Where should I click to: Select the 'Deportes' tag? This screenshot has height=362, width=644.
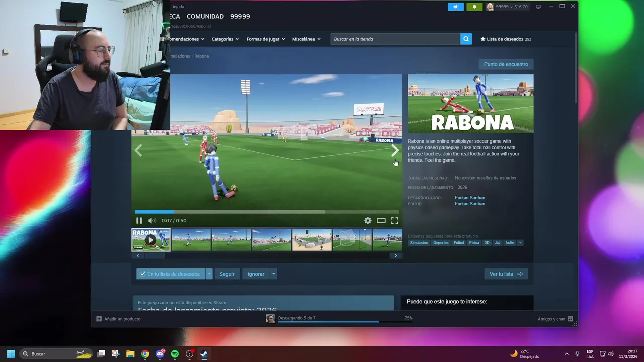pos(441,243)
